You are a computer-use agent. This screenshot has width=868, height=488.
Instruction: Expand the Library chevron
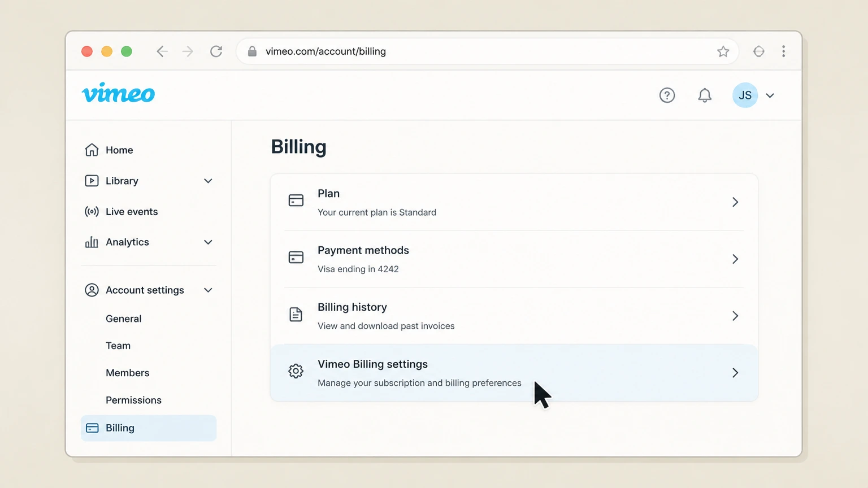[x=208, y=181]
